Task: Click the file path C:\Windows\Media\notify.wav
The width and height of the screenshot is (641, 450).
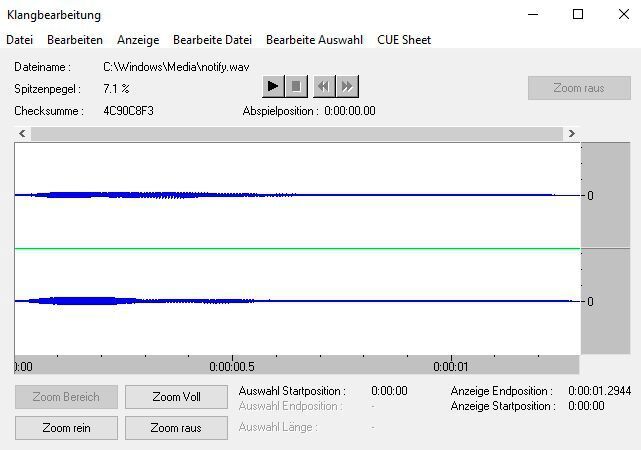Action: click(176, 67)
